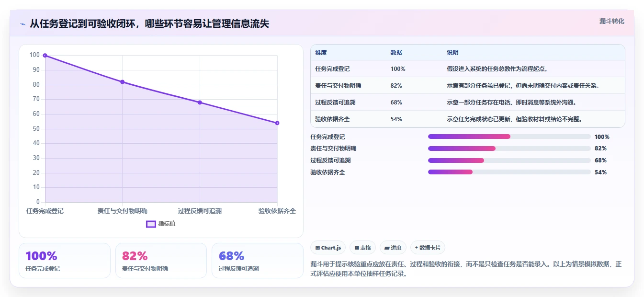Screen dimensions: 644x297
Task: Click the 82% cell in the table
Action: (396, 86)
